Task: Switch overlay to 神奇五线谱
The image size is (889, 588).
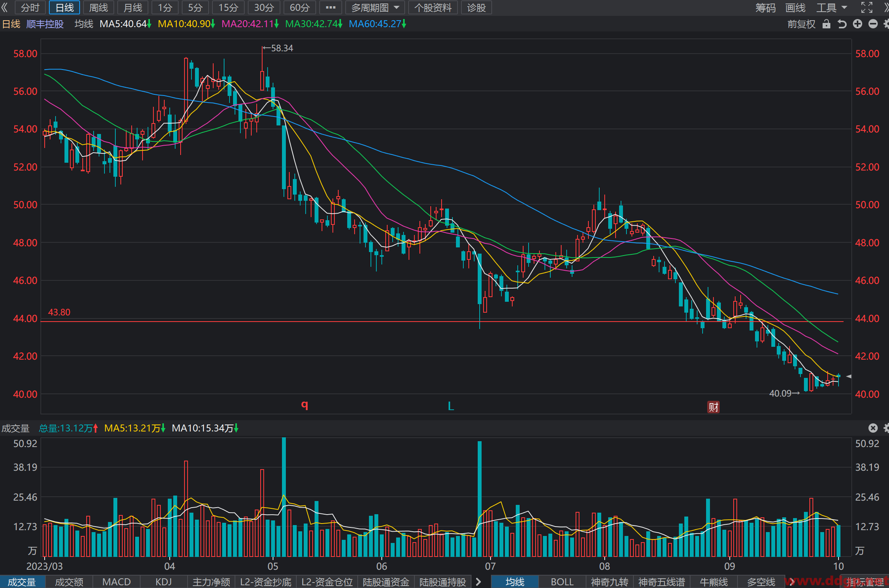Action: coord(661,582)
